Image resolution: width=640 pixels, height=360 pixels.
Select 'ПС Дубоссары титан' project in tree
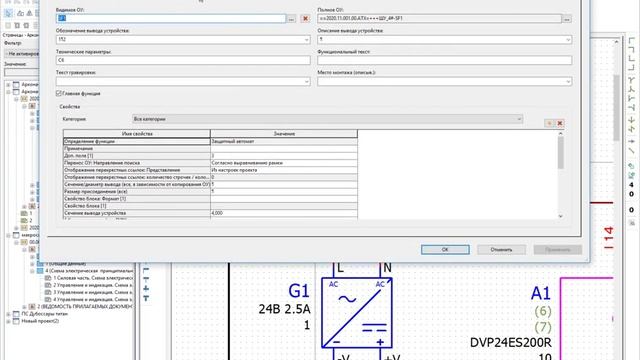click(44, 314)
